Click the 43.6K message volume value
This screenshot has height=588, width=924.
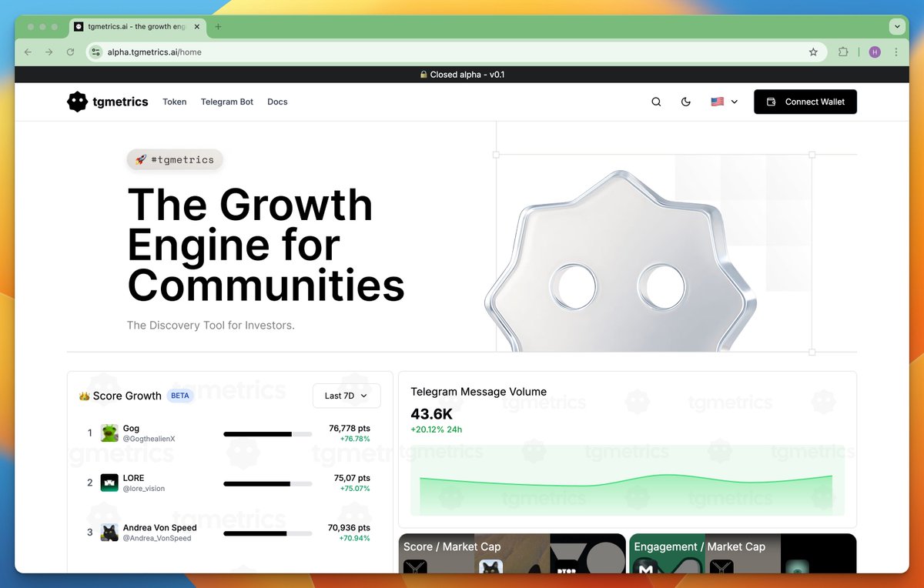point(432,414)
